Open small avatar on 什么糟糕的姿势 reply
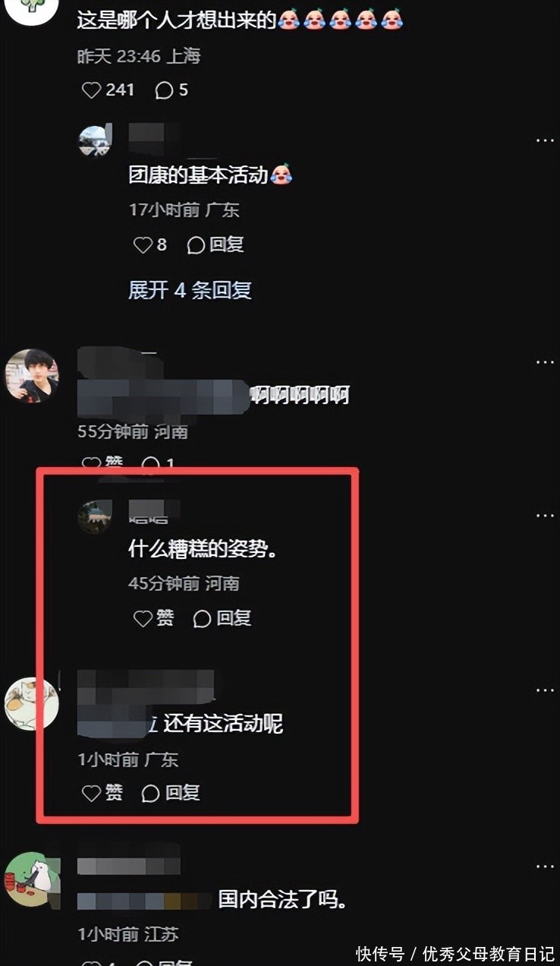 point(95,516)
